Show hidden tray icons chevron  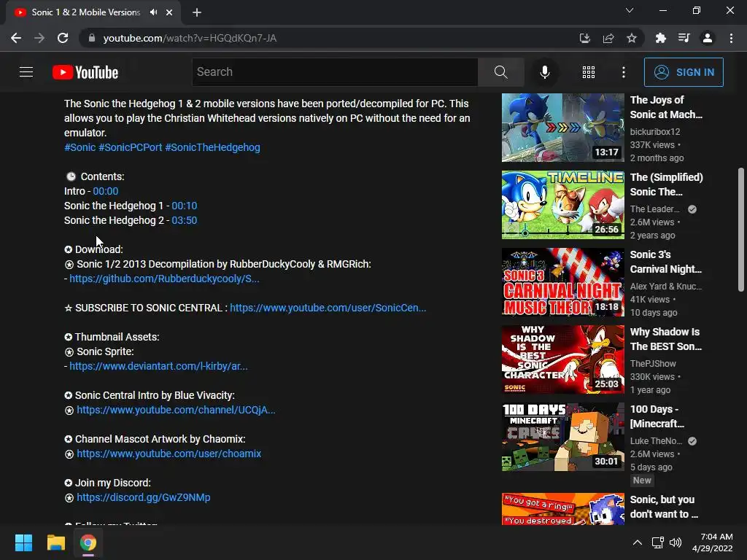(x=638, y=542)
